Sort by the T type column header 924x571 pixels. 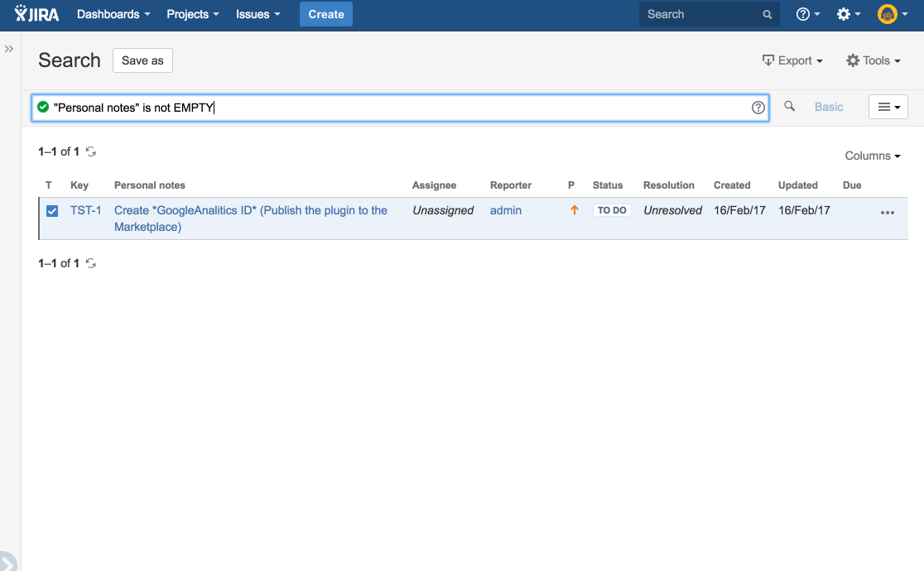(48, 185)
